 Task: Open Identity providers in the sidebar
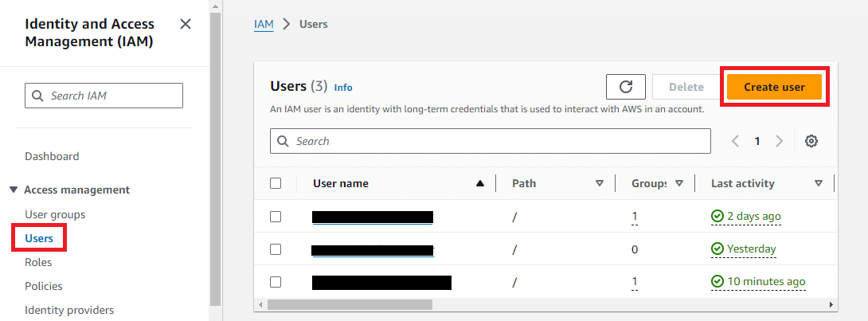tap(69, 310)
